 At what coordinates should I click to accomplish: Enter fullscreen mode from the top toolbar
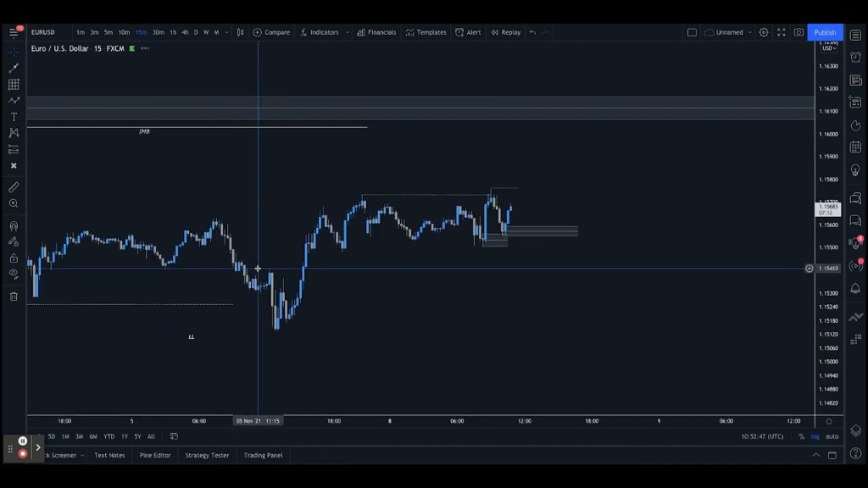[x=781, y=33]
